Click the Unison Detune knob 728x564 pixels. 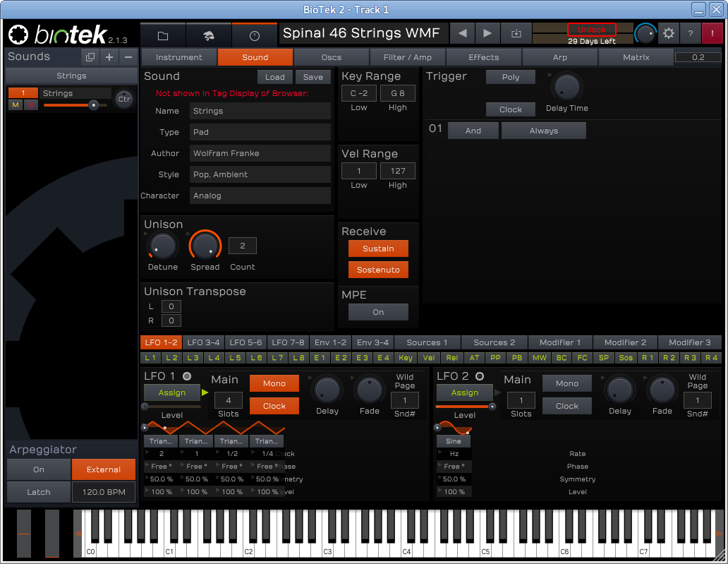(162, 246)
